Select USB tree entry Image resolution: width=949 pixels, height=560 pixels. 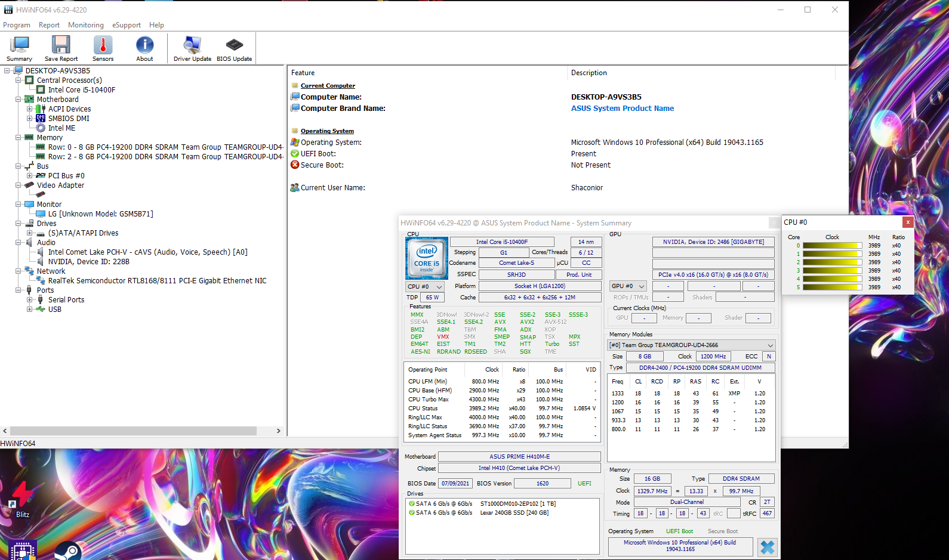coord(55,310)
